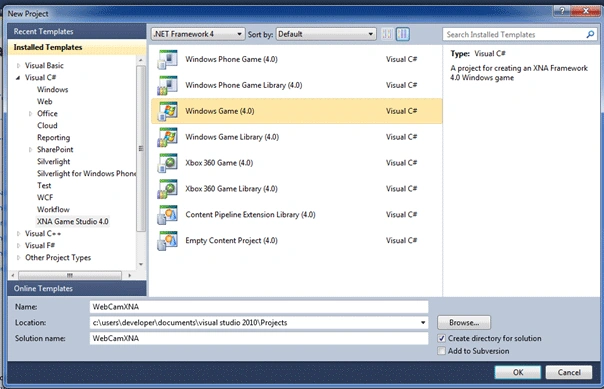Click the Content Pipeline Extension Library icon
This screenshot has height=389, width=604.
tap(168, 215)
